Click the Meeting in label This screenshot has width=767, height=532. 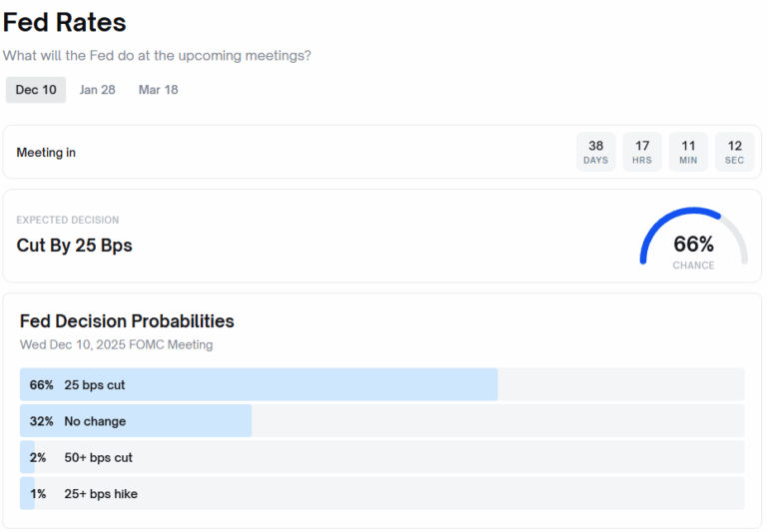[46, 153]
